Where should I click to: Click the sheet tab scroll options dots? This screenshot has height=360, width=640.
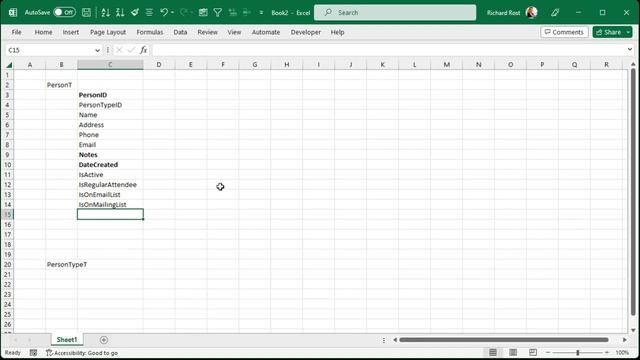pyautogui.click(x=384, y=340)
